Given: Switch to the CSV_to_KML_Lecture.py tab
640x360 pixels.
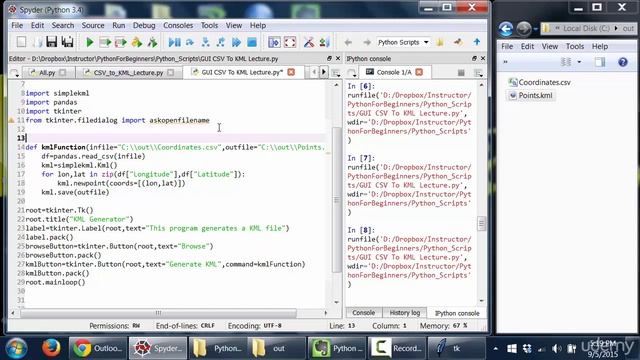Looking at the screenshot, I should pyautogui.click(x=128, y=73).
